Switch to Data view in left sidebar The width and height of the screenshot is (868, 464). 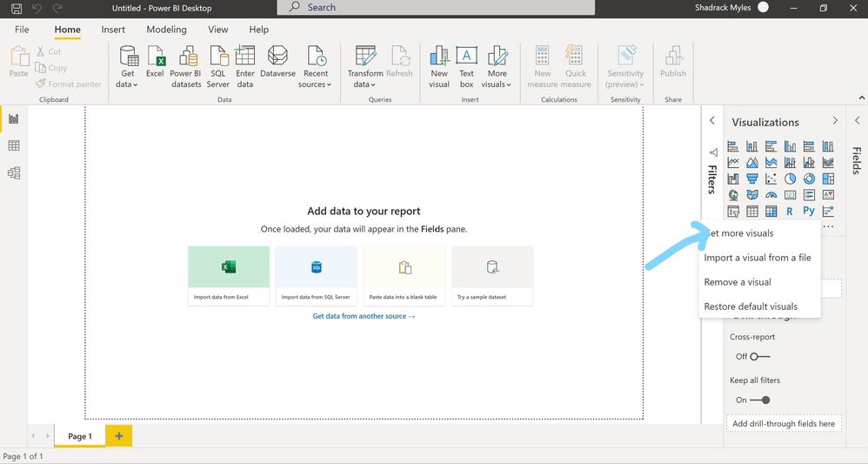click(14, 145)
